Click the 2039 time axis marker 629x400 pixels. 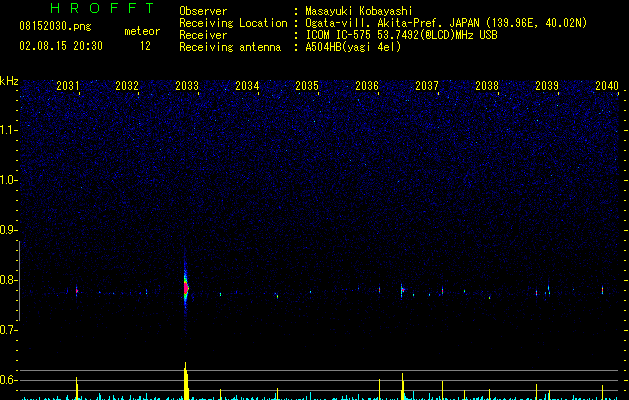tap(547, 85)
